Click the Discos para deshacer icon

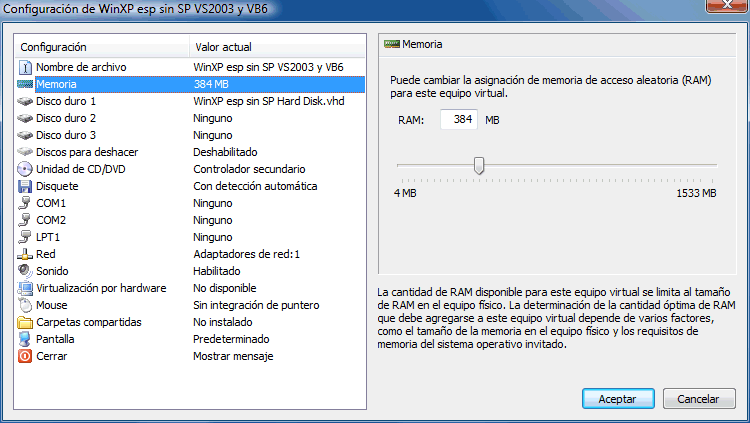click(x=25, y=152)
